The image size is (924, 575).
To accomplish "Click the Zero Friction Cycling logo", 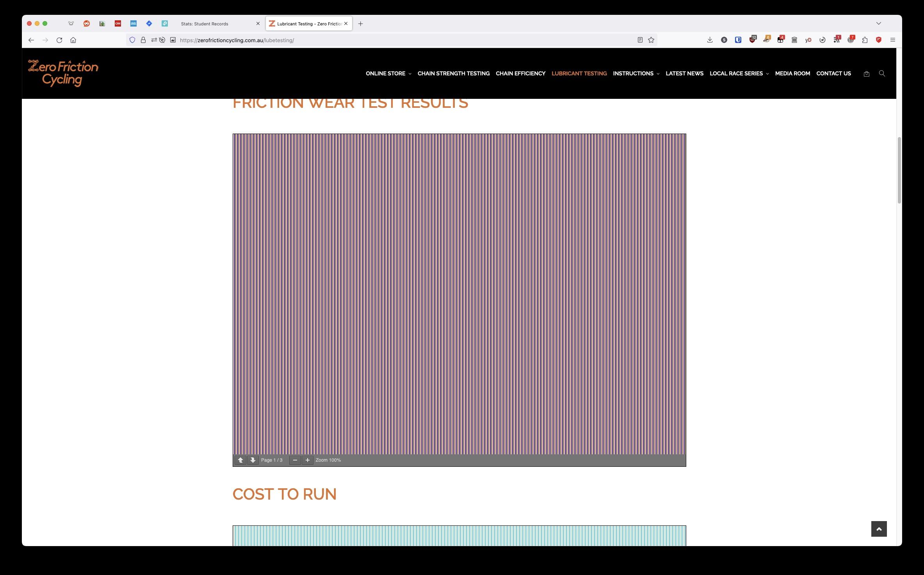I will click(x=62, y=73).
